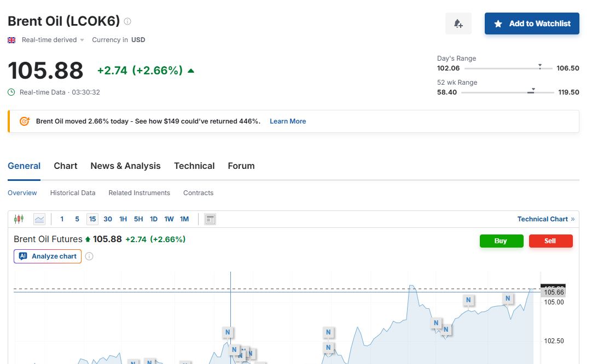The height and width of the screenshot is (364, 592).
Task: Click the Learn More link
Action: [x=288, y=121]
